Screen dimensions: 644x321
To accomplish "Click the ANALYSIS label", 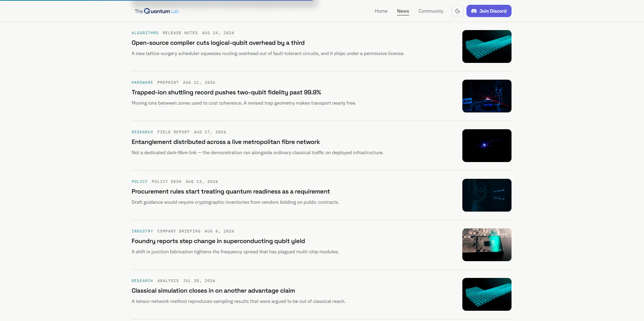I will coord(168,281).
